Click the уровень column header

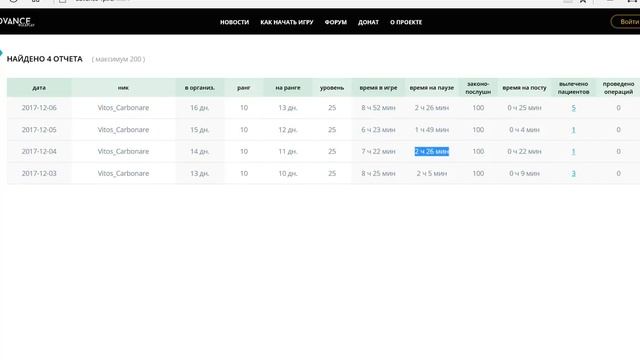[x=332, y=87]
